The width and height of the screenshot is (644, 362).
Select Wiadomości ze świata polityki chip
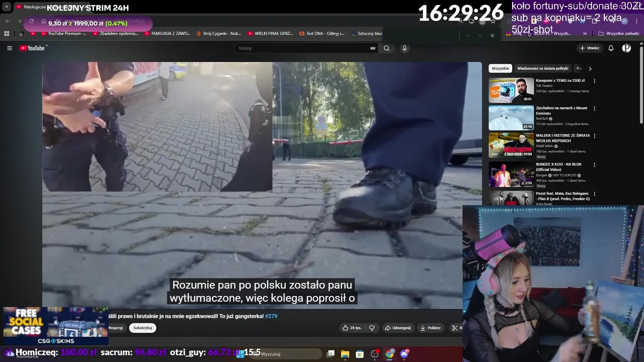tap(542, 68)
